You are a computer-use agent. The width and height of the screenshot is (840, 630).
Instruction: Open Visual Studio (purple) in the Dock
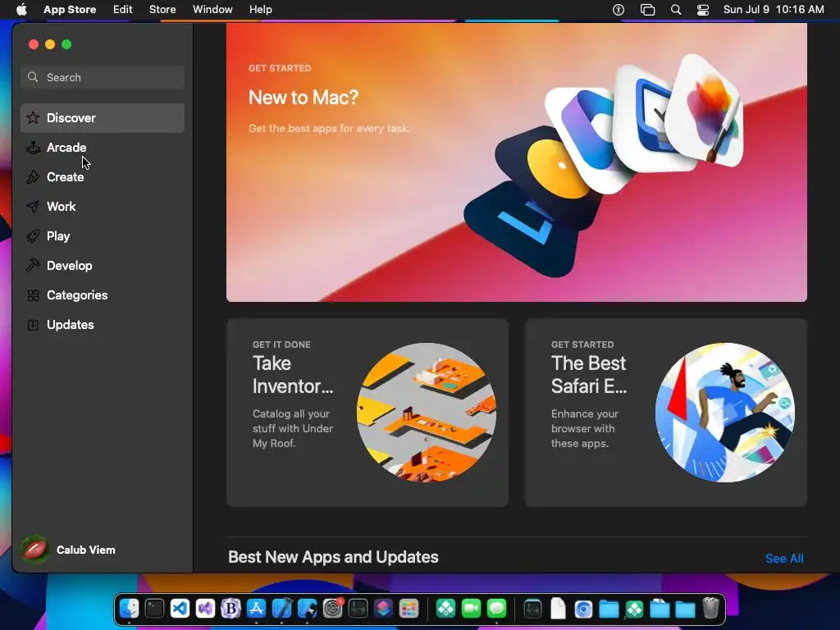pos(206,609)
